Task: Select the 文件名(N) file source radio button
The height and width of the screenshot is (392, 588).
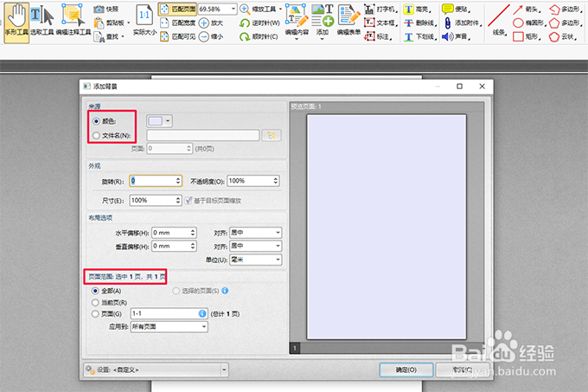Action: (96, 135)
